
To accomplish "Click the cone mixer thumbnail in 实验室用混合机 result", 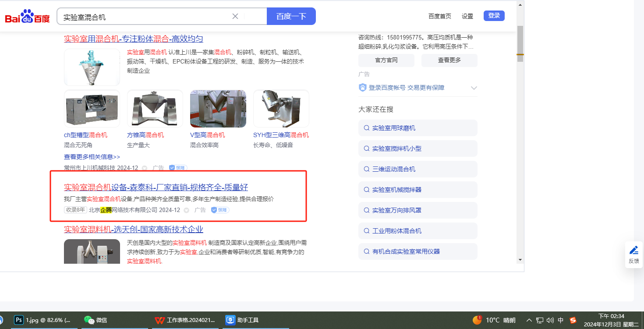I will [x=92, y=67].
